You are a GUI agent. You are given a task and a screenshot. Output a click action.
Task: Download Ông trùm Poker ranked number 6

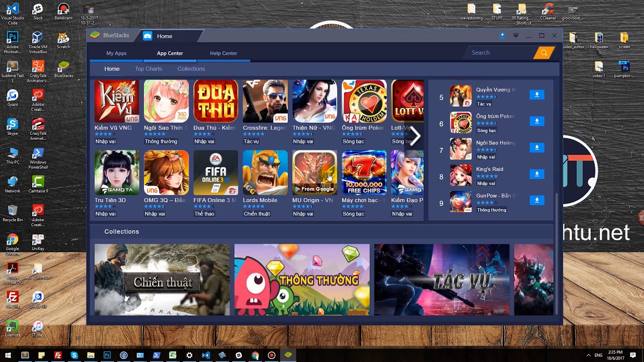coord(537,121)
